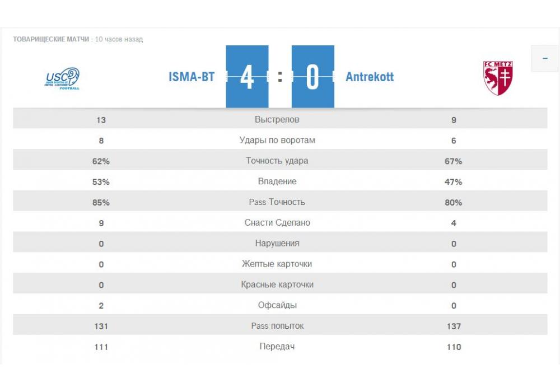
Task: Click the FC Metz club crest
Action: pos(498,78)
